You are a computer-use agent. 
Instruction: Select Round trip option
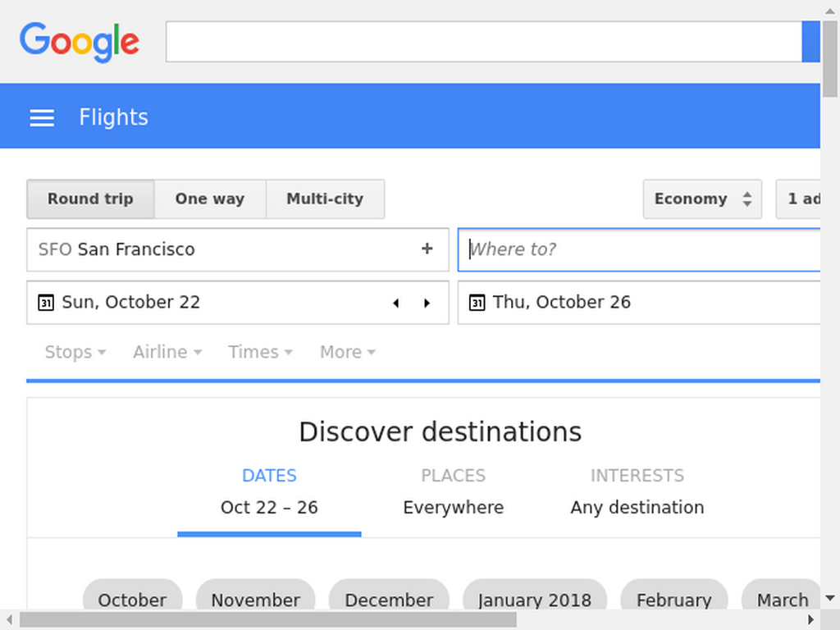tap(90, 199)
